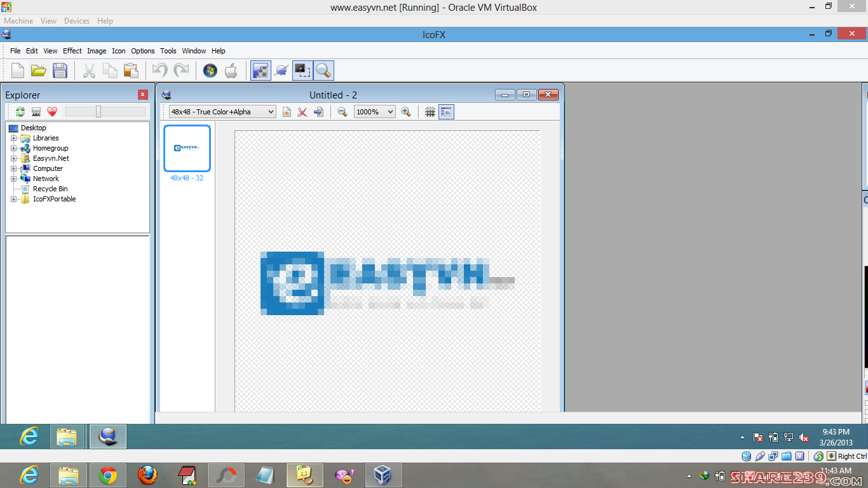This screenshot has height=488, width=868.
Task: Click the red heart favorites icon in Explorer
Action: coord(52,112)
